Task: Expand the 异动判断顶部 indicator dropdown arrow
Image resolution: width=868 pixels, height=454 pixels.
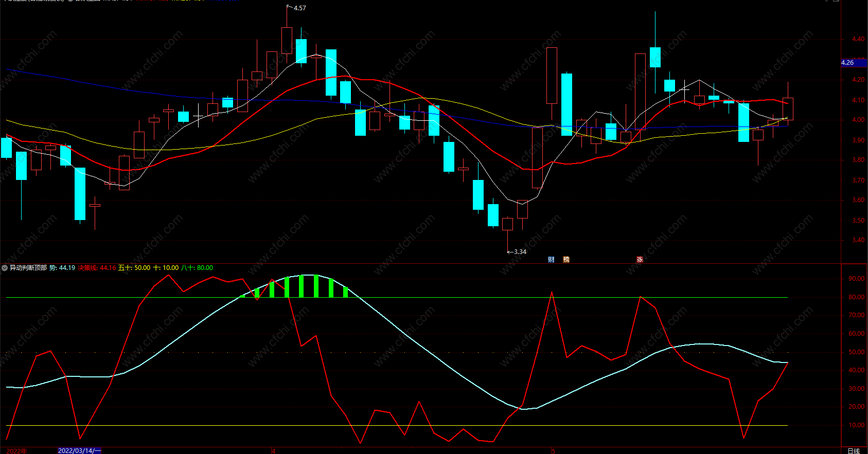Action: tap(5, 268)
